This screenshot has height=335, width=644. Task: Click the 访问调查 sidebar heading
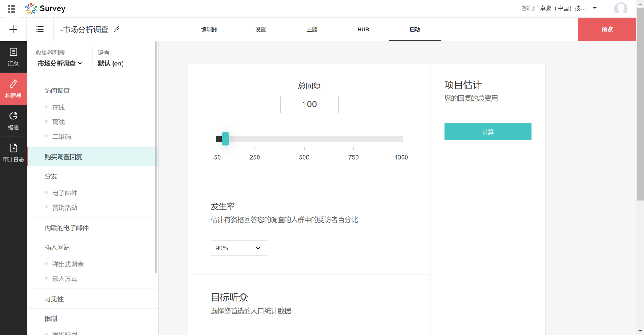57,91
